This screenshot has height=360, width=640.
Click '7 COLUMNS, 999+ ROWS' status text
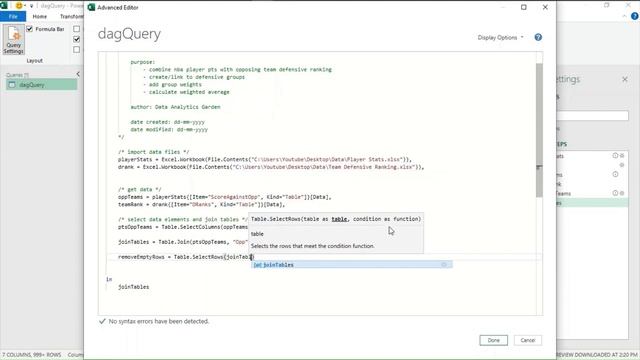[x=32, y=355]
